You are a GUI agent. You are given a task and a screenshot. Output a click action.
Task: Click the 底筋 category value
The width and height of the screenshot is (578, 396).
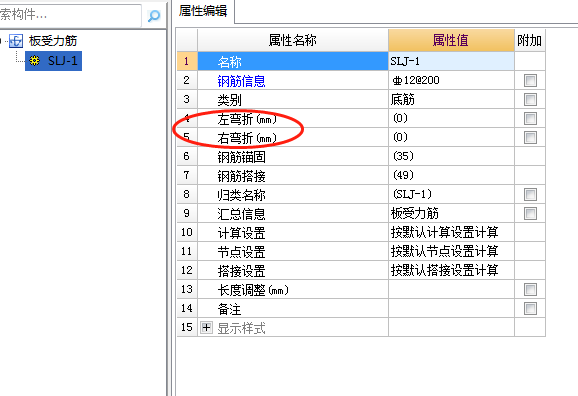[x=451, y=100]
